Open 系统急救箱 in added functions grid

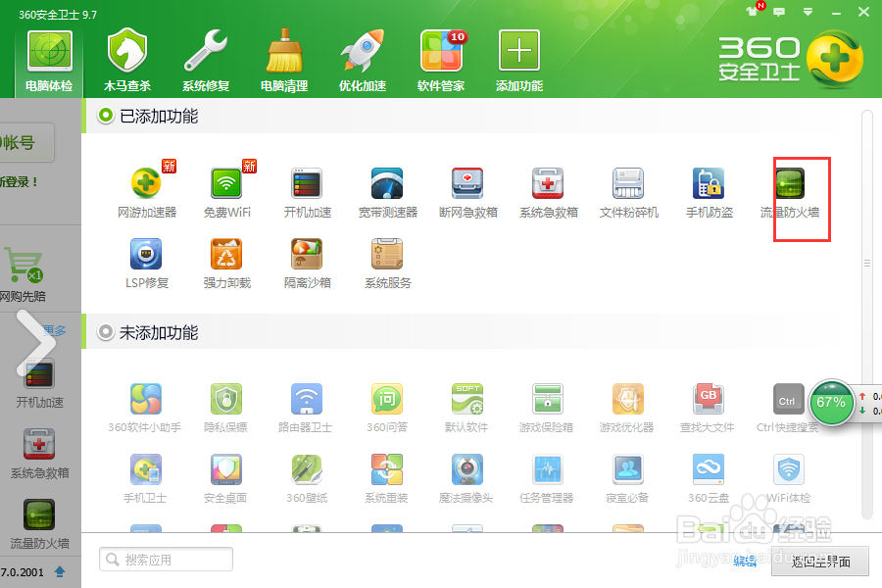[x=549, y=193]
